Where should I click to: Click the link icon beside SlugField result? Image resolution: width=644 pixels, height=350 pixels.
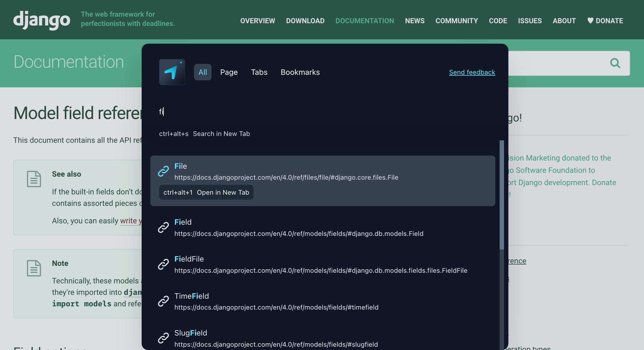[x=163, y=338]
